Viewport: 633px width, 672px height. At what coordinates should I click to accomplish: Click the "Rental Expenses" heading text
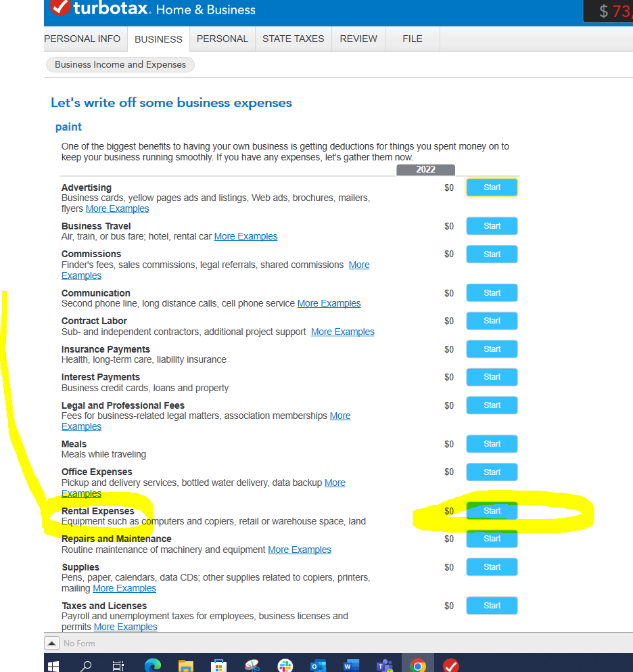97,511
